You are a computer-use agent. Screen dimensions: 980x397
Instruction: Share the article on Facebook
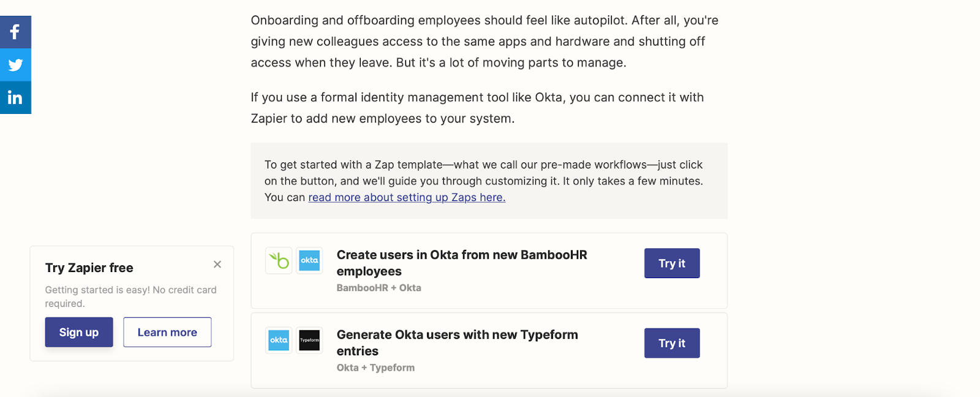pos(15,32)
